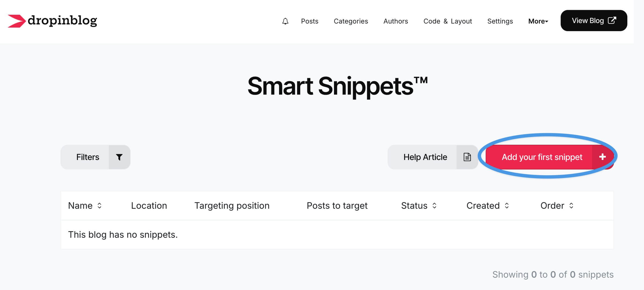The width and height of the screenshot is (644, 290).
Task: Expand the Name column sort options
Action: pyautogui.click(x=100, y=206)
